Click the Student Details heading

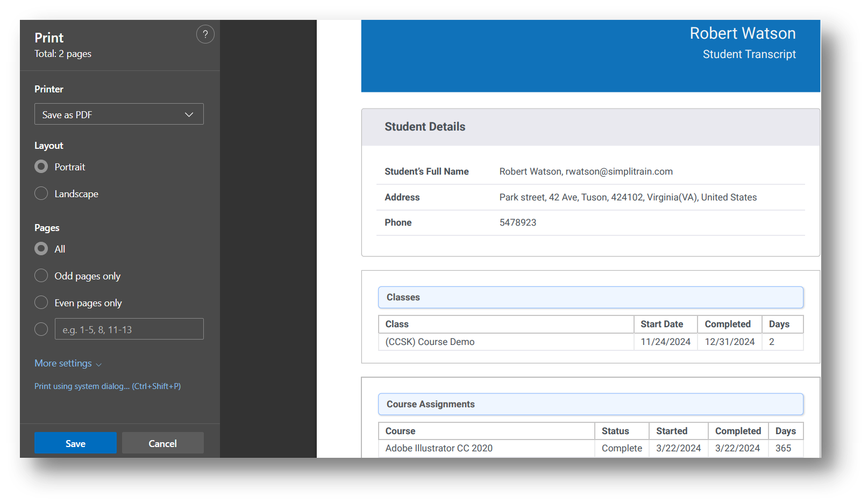(425, 127)
